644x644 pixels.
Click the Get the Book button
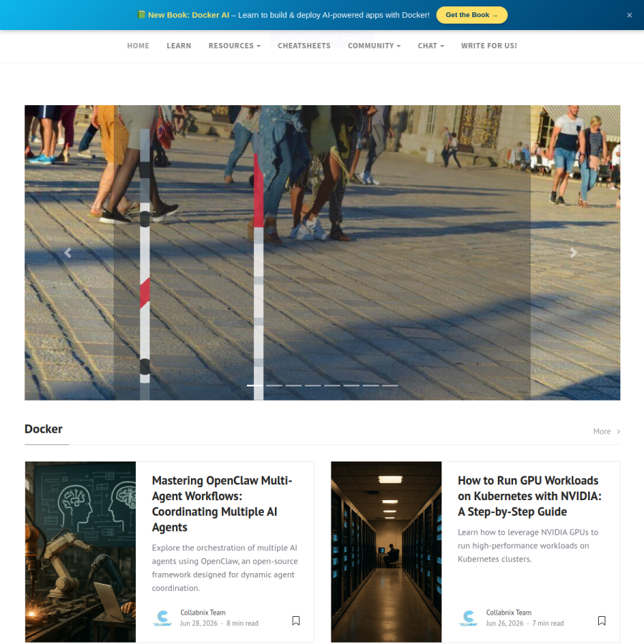point(472,15)
